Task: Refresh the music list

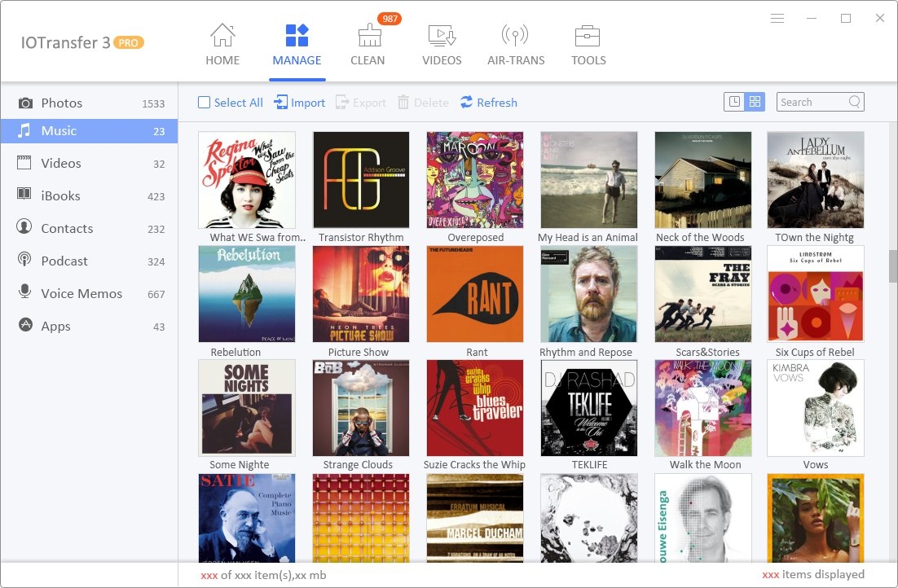Action: pos(489,103)
